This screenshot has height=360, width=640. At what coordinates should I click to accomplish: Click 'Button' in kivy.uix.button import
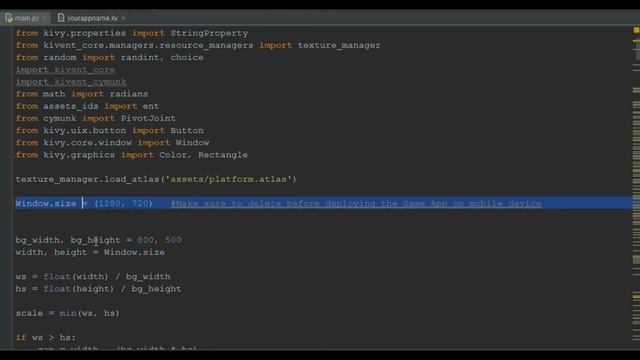[x=187, y=131]
